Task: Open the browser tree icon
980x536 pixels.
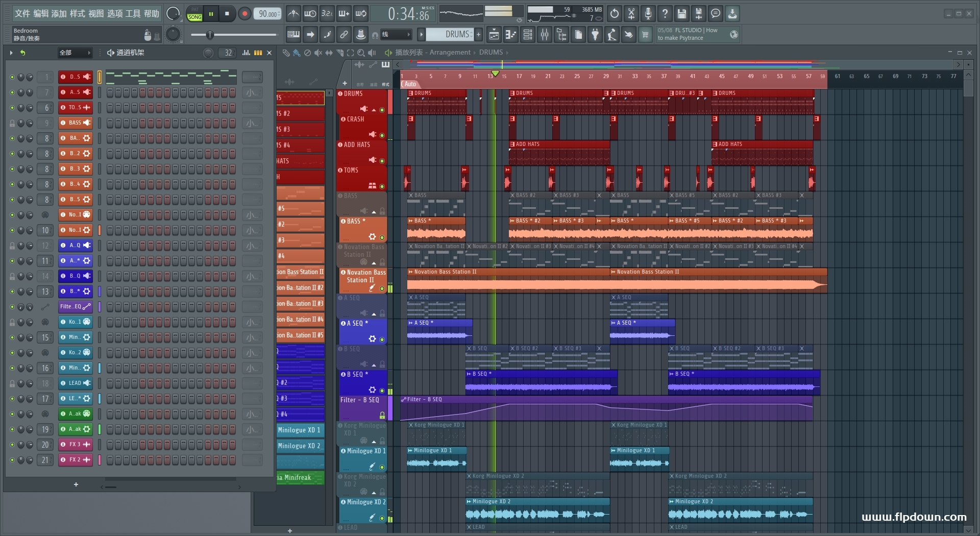Action: (561, 35)
